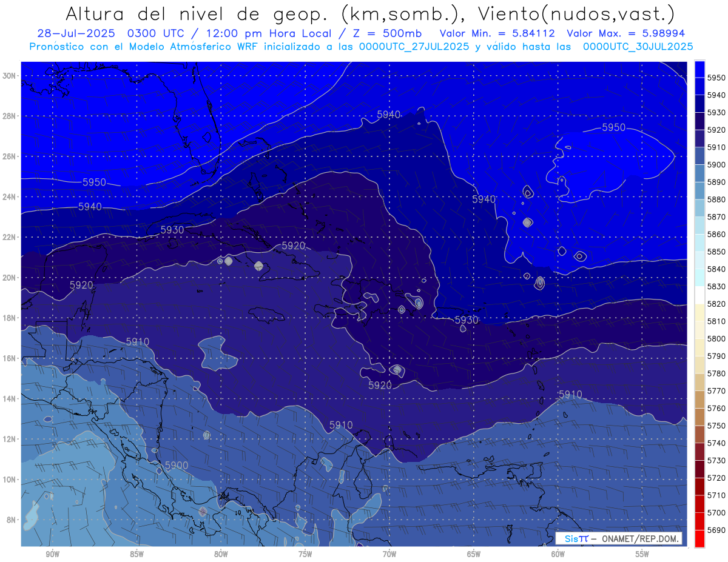Click the '22N' latitude axis label
Screen dimensions: 728x562
click(8, 237)
